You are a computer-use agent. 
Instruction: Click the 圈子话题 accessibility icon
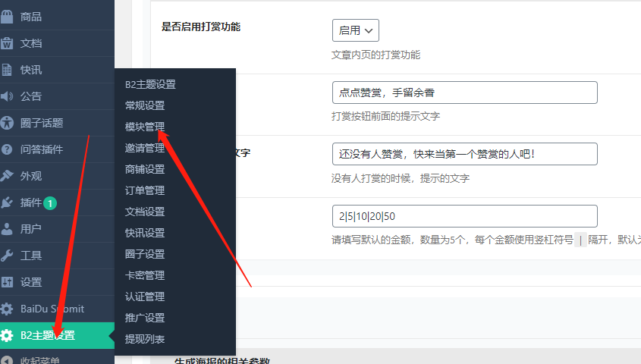(8, 123)
